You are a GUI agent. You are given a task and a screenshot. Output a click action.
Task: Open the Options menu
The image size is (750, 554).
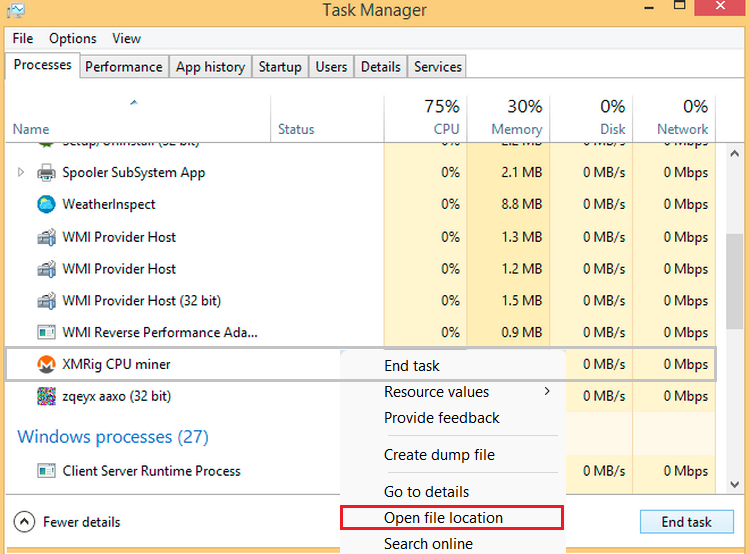73,39
